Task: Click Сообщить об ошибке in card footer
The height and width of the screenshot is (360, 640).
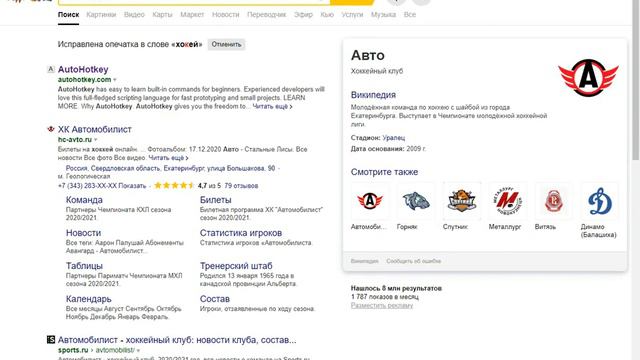Action: [x=413, y=261]
